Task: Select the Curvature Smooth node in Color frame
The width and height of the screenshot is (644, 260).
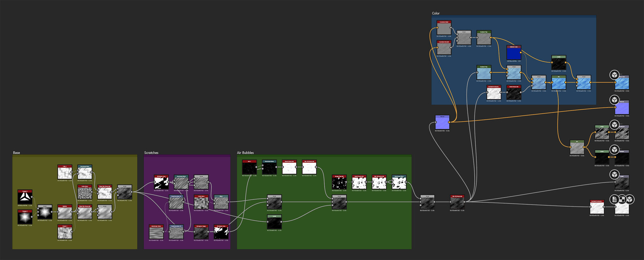Action: coord(444,48)
